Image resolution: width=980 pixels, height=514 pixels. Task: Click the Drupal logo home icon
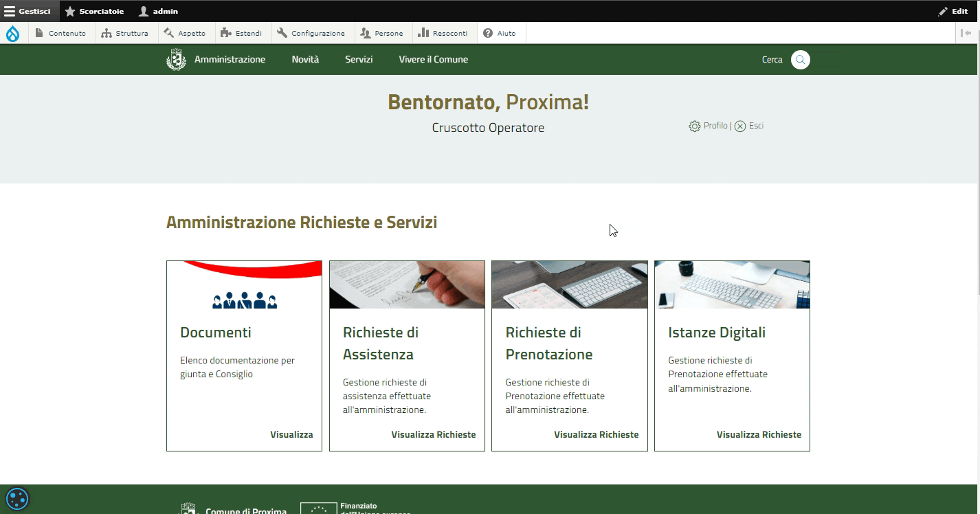(13, 33)
